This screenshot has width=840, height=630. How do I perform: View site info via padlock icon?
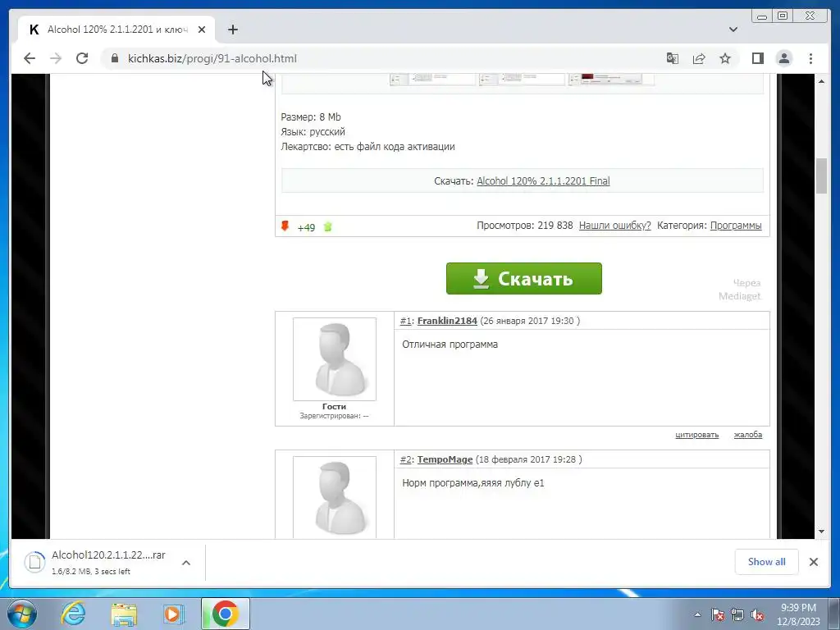[x=115, y=58]
